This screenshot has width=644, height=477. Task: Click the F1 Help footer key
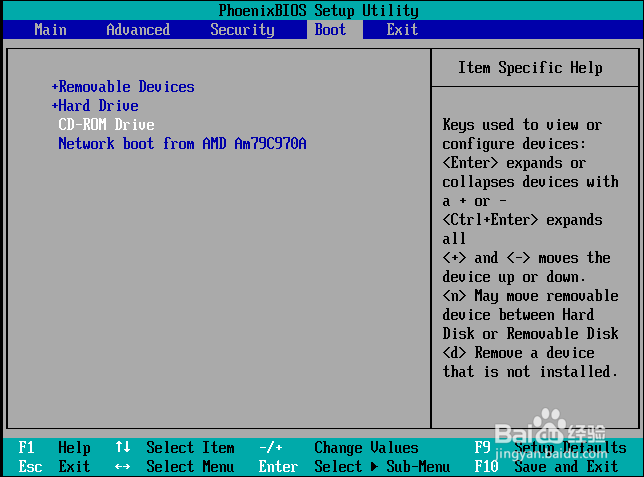54,447
